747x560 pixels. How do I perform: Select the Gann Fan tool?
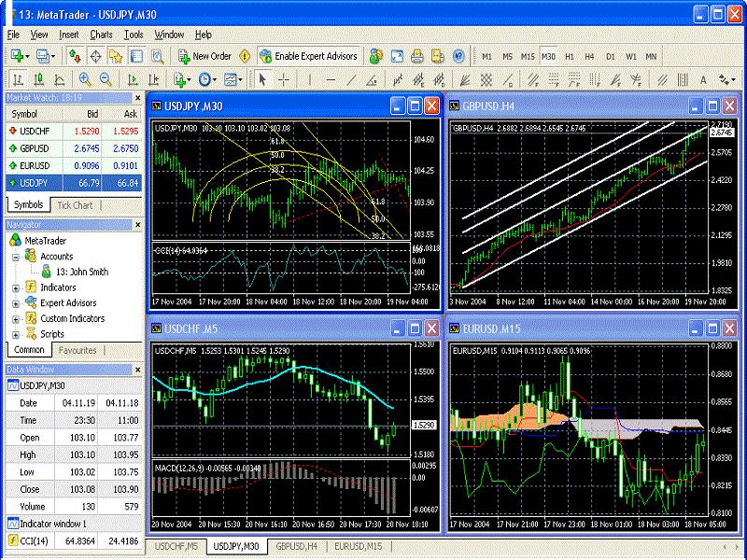pyautogui.click(x=464, y=79)
